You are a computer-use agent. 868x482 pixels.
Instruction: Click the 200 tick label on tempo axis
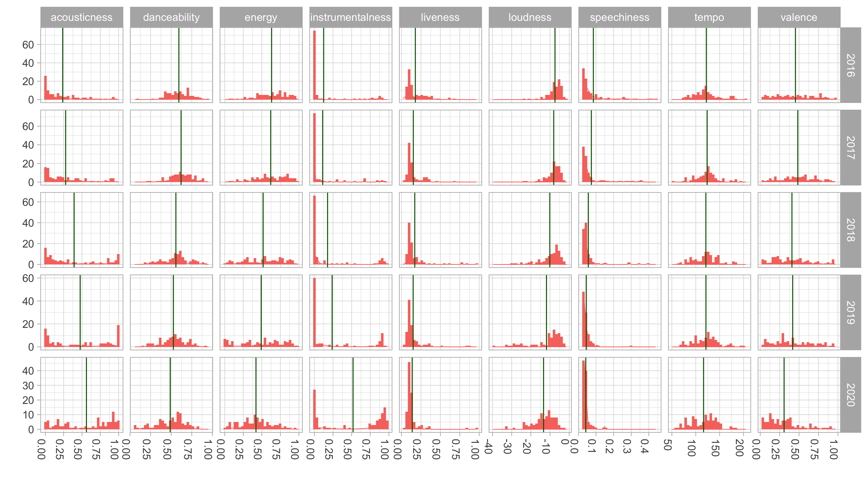coord(739,448)
